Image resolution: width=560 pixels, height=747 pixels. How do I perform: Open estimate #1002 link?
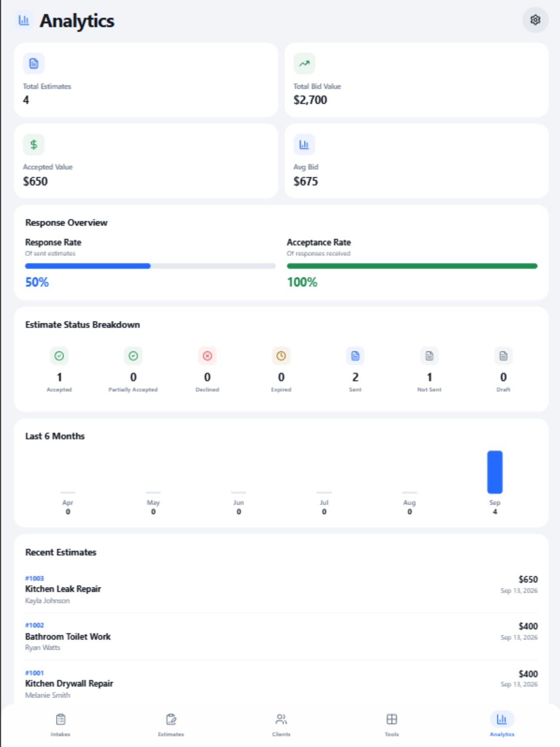34,625
